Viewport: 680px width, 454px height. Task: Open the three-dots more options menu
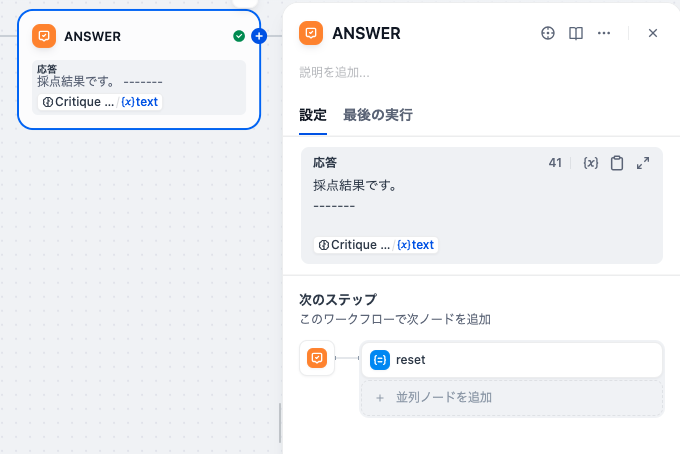(x=604, y=33)
